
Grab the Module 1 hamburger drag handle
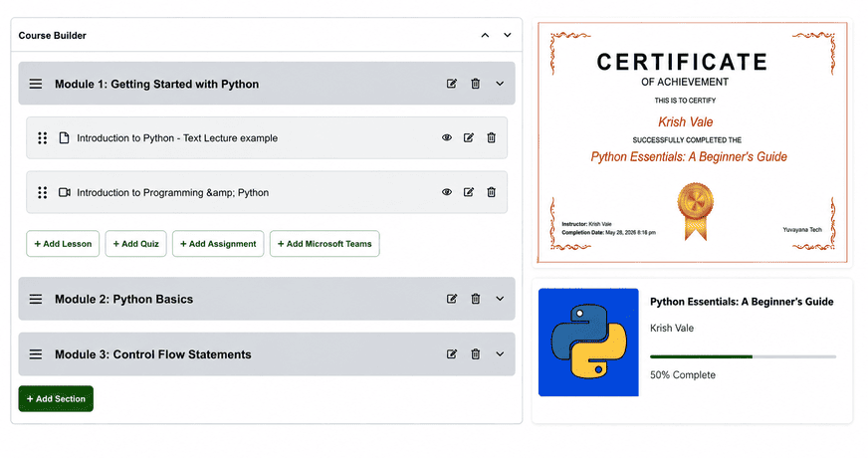(36, 84)
